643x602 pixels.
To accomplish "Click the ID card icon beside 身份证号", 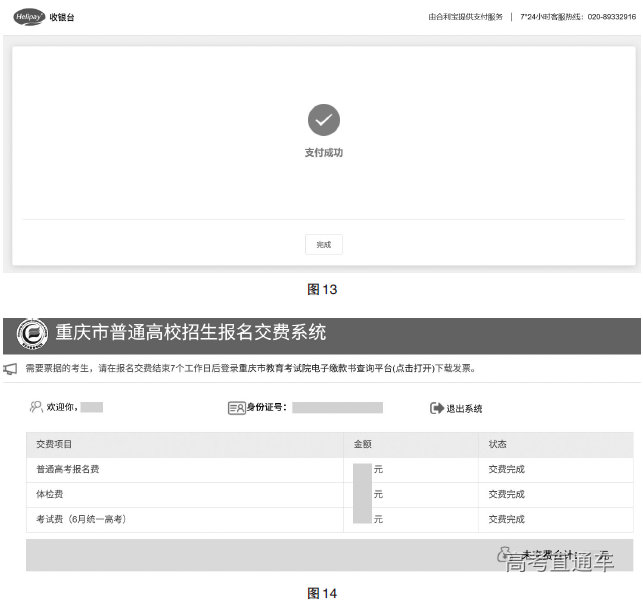I will 237,408.
